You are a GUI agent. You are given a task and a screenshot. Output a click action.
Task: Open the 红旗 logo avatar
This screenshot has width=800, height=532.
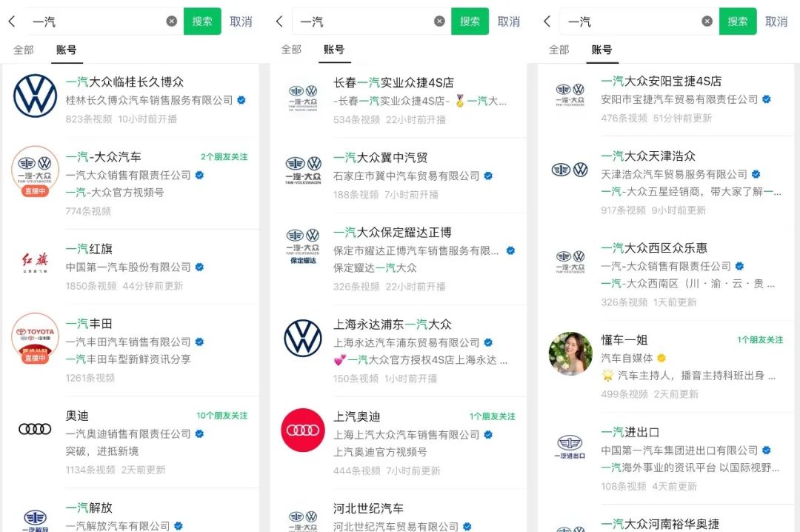pyautogui.click(x=36, y=262)
